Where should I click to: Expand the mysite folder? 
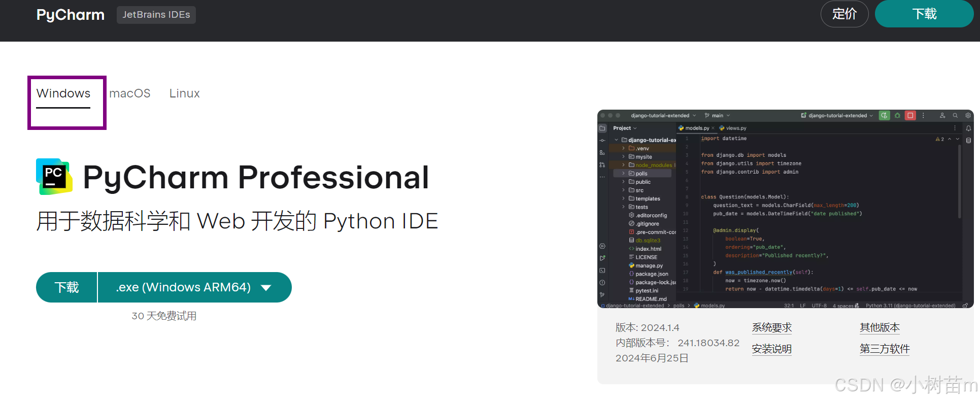click(624, 157)
